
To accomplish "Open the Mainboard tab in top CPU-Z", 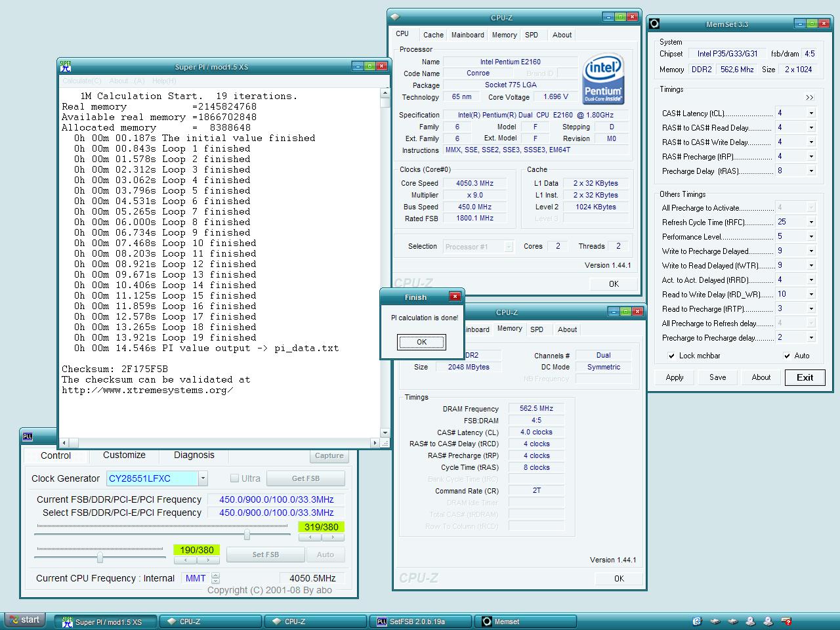I will [x=468, y=35].
